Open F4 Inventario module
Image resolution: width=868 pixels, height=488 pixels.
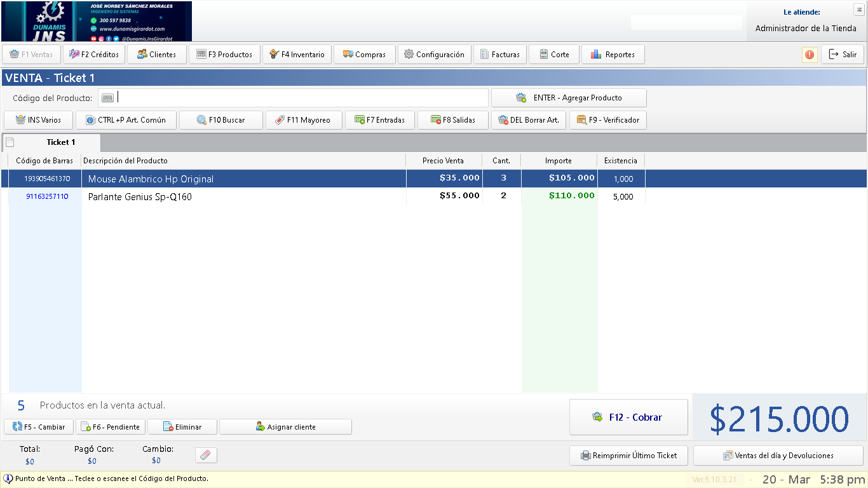(297, 55)
